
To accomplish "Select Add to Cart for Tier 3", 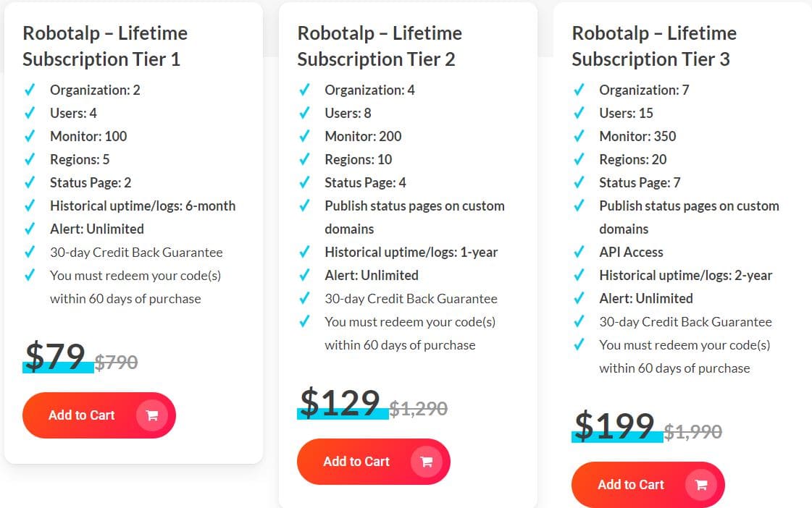I will pos(629,485).
